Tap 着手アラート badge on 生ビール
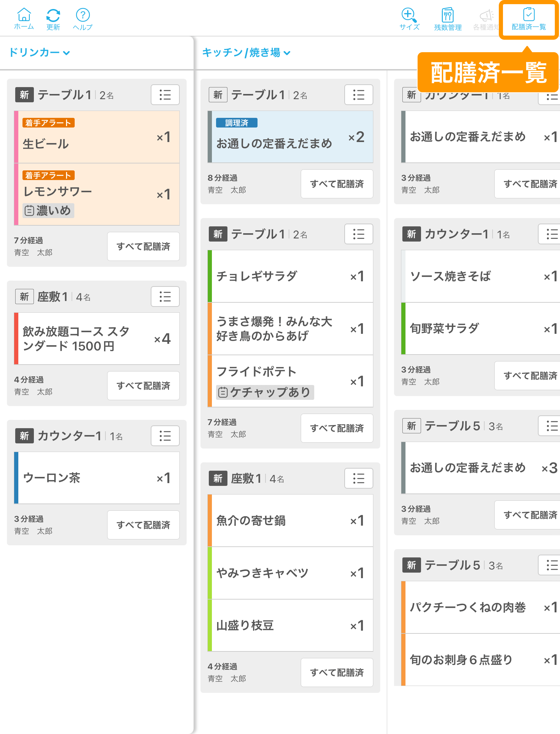 pos(48,123)
